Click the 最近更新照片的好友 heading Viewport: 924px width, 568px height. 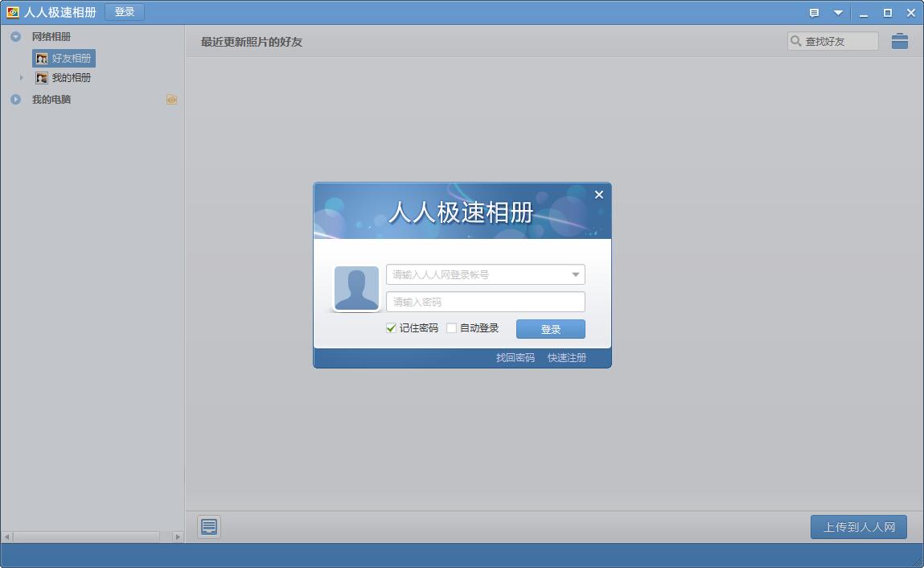(251, 42)
